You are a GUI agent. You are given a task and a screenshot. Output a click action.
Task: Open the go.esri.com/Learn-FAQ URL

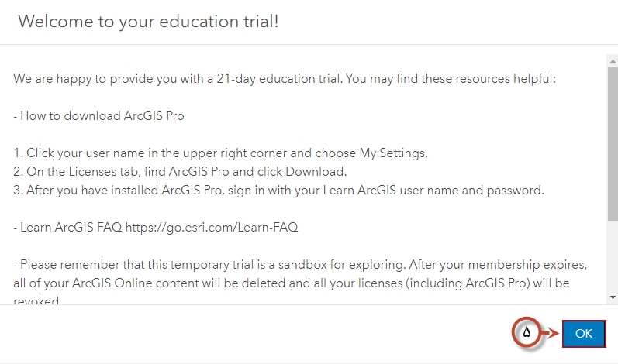point(212,228)
